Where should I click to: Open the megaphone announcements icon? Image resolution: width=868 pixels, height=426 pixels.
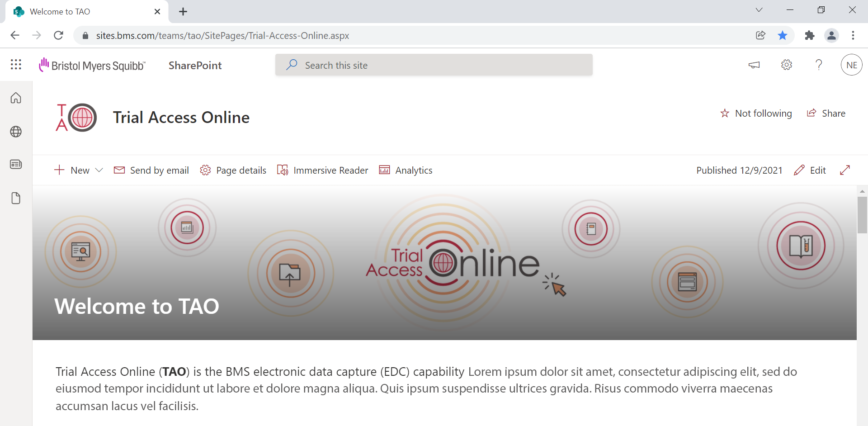[x=754, y=65]
